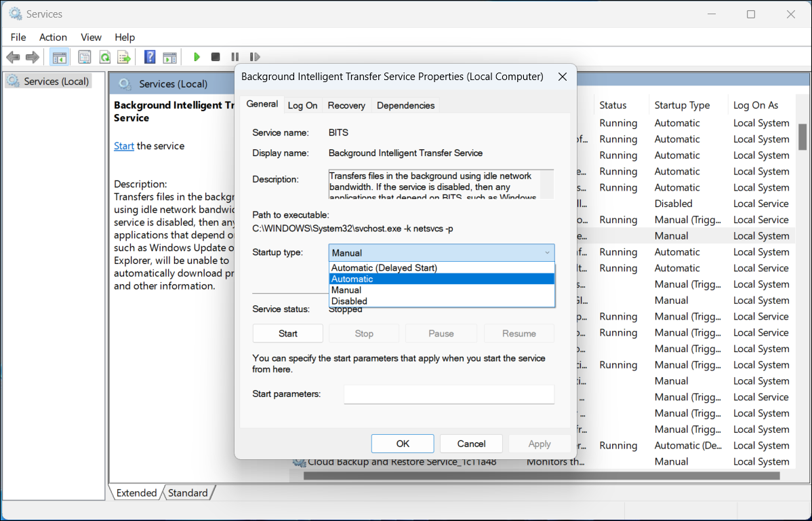Close the BITS Properties dialog
This screenshot has width=812, height=521.
(x=563, y=77)
